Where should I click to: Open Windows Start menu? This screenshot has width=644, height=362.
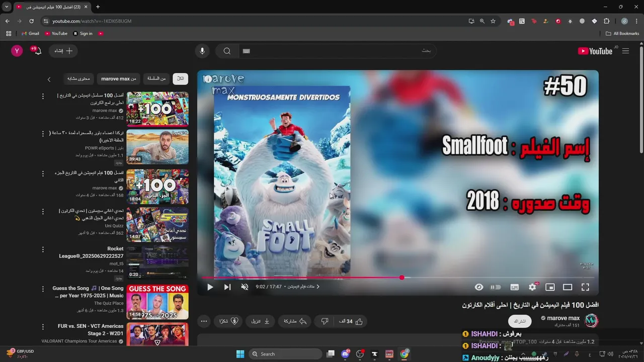tap(240, 354)
